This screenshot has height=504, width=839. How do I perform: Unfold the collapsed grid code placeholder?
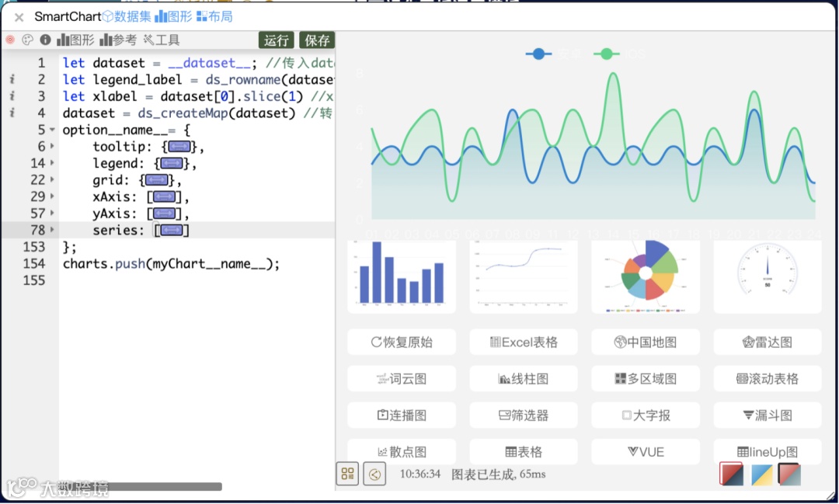[156, 180]
